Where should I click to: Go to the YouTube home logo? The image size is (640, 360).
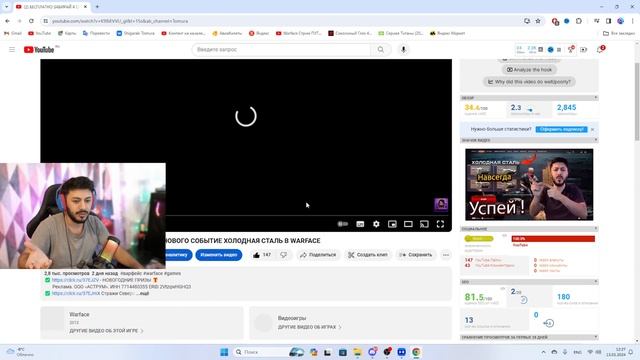[x=39, y=49]
